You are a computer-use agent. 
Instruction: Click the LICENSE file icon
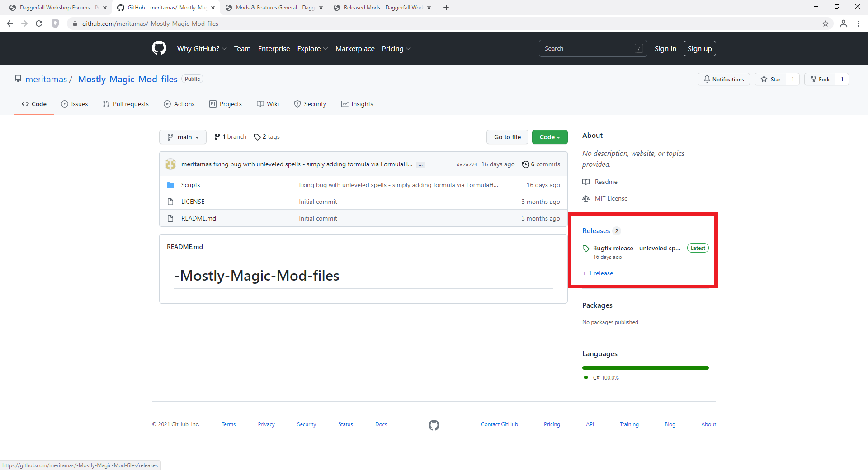170,202
